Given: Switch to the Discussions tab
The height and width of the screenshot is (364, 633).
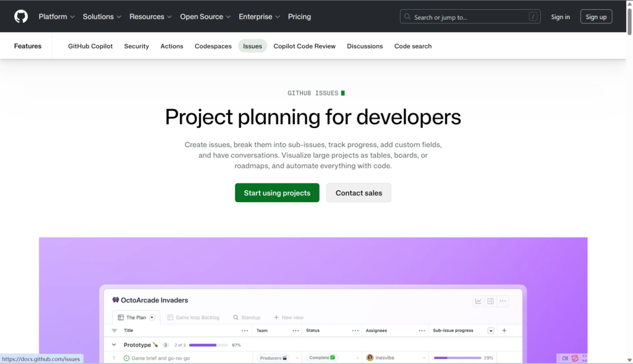Looking at the screenshot, I should click(x=365, y=46).
